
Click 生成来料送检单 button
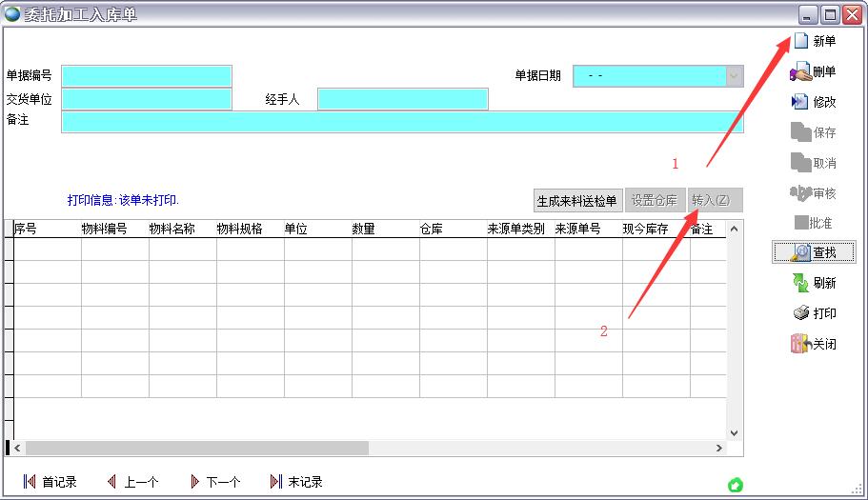pyautogui.click(x=576, y=201)
